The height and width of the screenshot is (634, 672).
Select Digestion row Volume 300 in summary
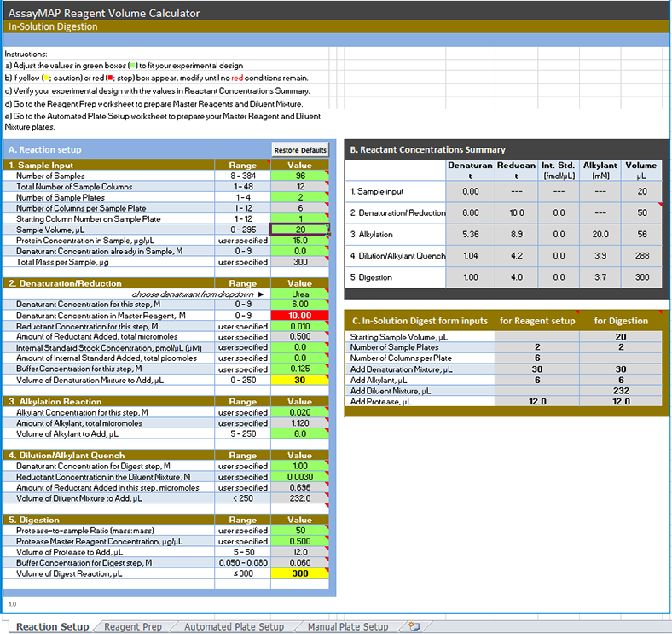click(641, 277)
